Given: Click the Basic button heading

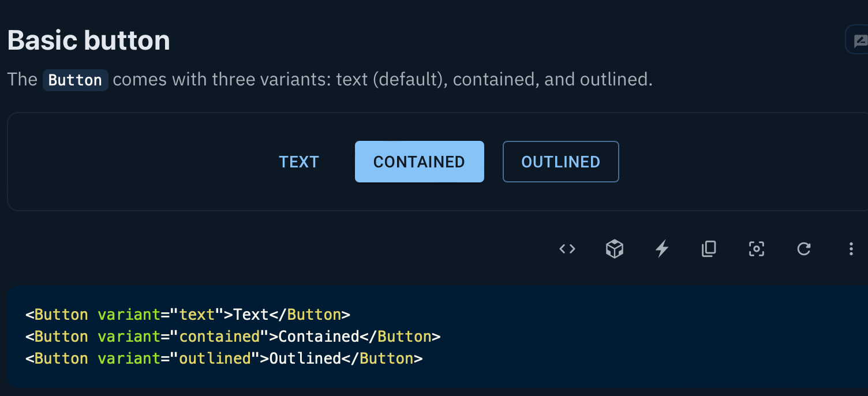Looking at the screenshot, I should click(x=89, y=40).
